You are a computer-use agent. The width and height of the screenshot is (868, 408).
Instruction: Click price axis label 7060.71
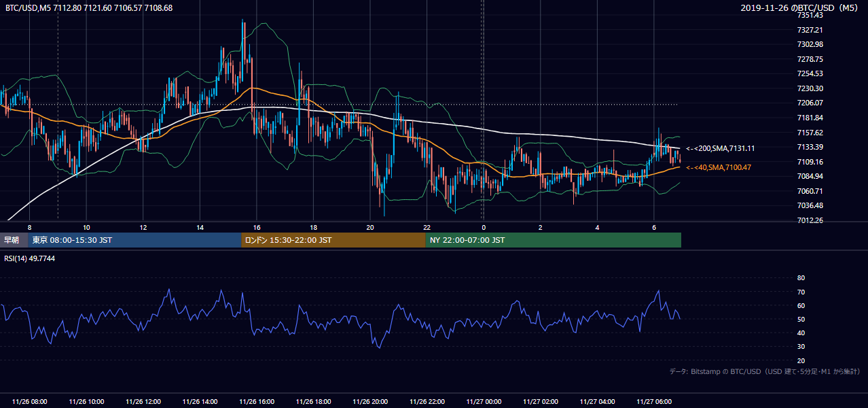(x=810, y=191)
